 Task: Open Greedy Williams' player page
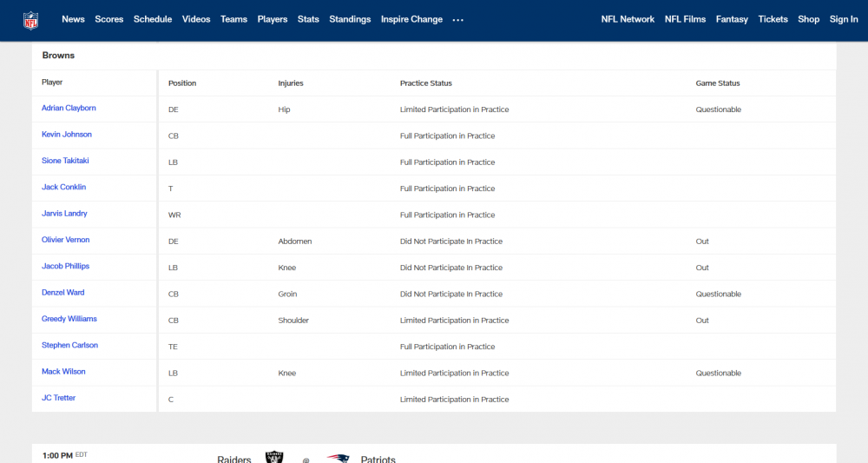69,319
